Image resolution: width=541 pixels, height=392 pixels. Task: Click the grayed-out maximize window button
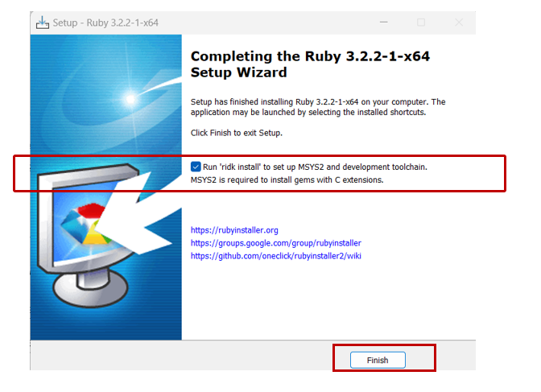click(421, 23)
